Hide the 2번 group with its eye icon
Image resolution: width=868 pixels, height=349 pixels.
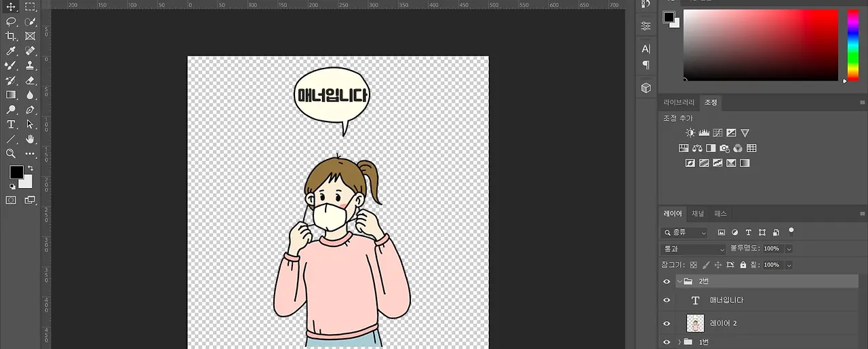(667, 281)
